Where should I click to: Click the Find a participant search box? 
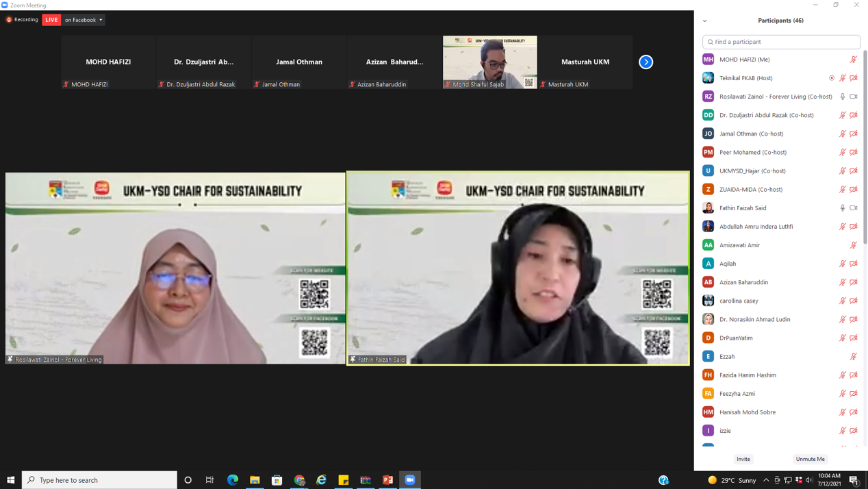pyautogui.click(x=781, y=42)
